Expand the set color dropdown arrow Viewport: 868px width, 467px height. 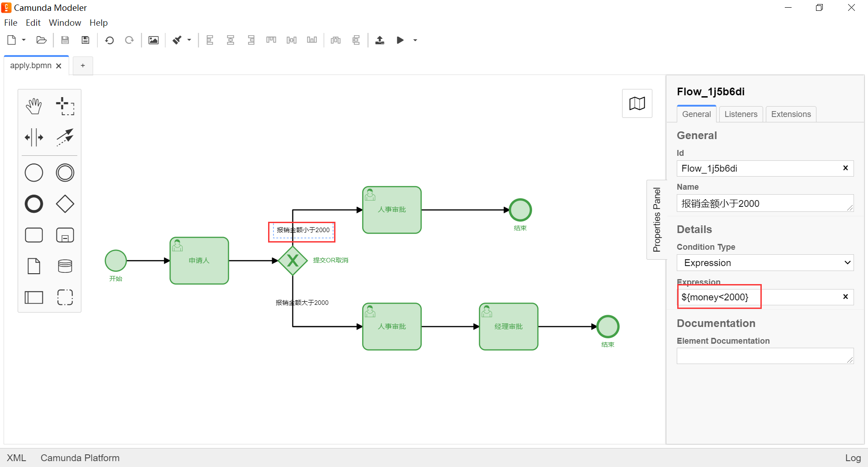click(189, 40)
